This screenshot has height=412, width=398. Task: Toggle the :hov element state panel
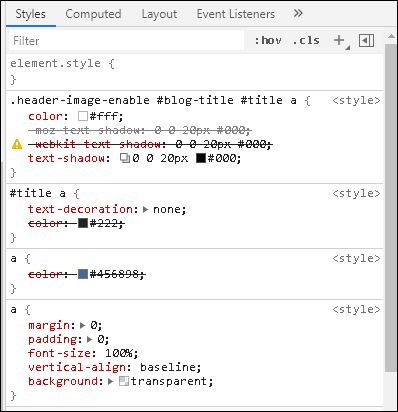(268, 40)
